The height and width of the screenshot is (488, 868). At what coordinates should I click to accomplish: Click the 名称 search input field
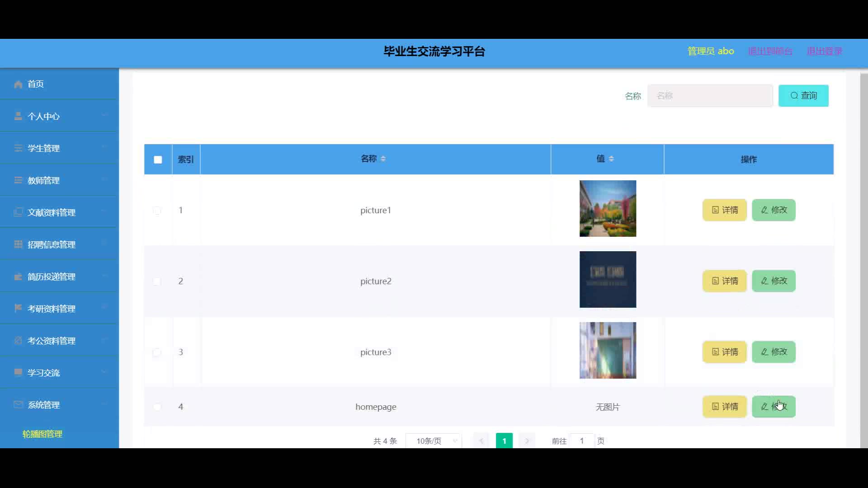710,96
